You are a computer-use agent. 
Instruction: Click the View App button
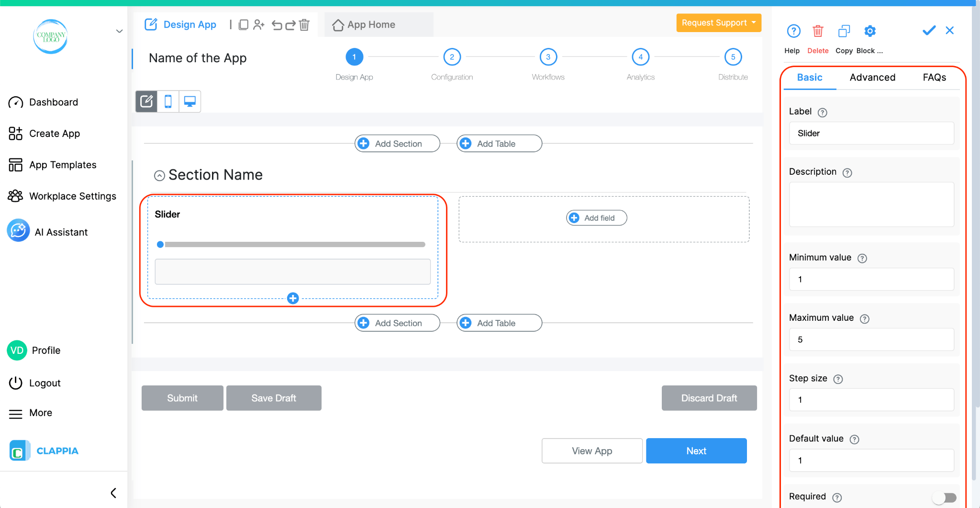(x=592, y=451)
